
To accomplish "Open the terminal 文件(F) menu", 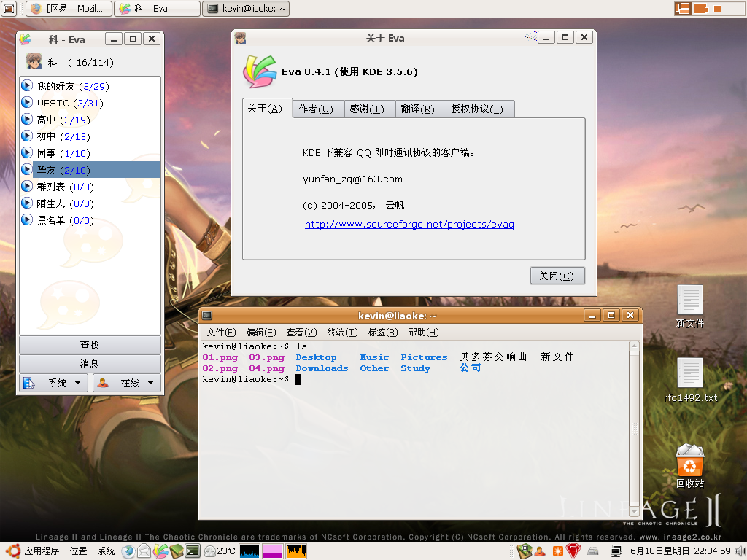I will (221, 332).
